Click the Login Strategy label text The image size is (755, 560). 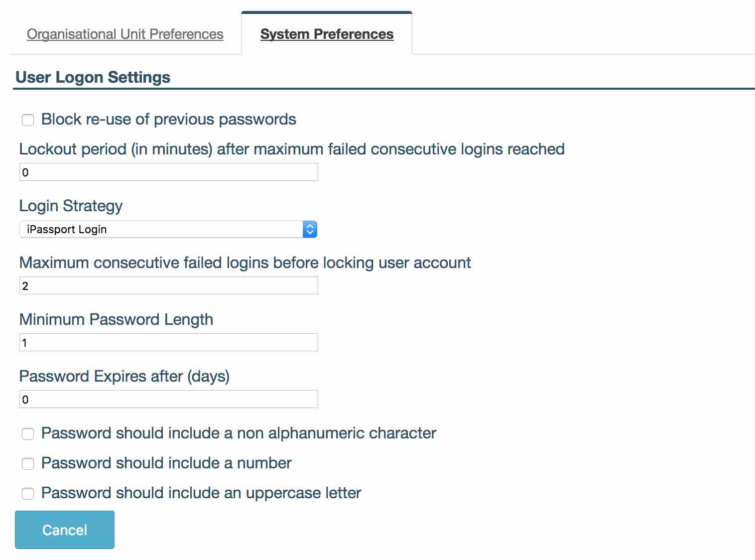[x=71, y=206]
